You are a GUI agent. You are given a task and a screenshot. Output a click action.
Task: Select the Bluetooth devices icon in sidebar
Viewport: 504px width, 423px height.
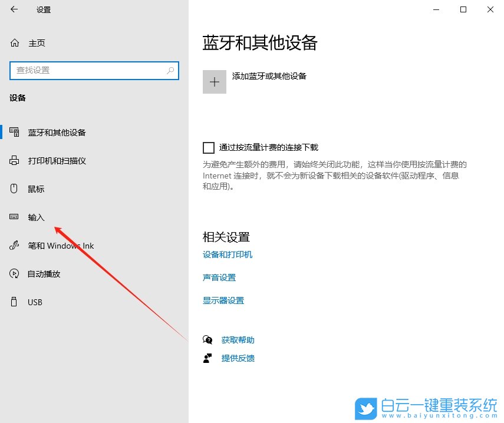pyautogui.click(x=13, y=132)
